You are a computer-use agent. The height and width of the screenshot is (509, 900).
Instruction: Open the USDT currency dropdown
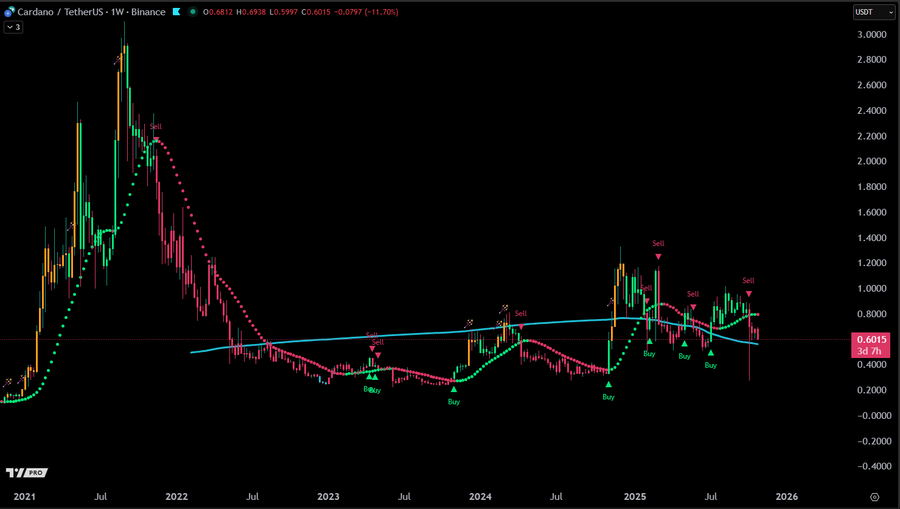point(865,12)
